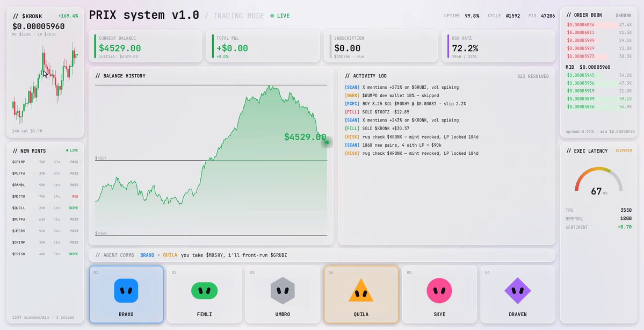The width and height of the screenshot is (644, 330).
Task: Click the ask price $0.00006034 in order book
Action: [580, 25]
